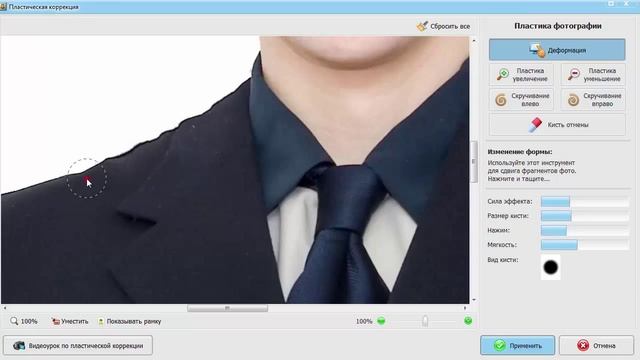Screen dimensions: 640x360
Task: Choose Пластика увеличение tool
Action: 521,74
